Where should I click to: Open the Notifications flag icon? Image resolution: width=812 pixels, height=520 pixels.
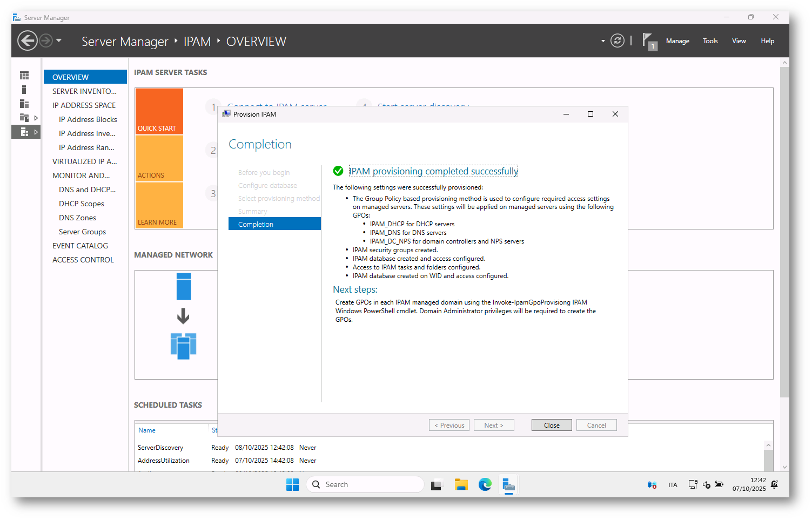point(648,41)
